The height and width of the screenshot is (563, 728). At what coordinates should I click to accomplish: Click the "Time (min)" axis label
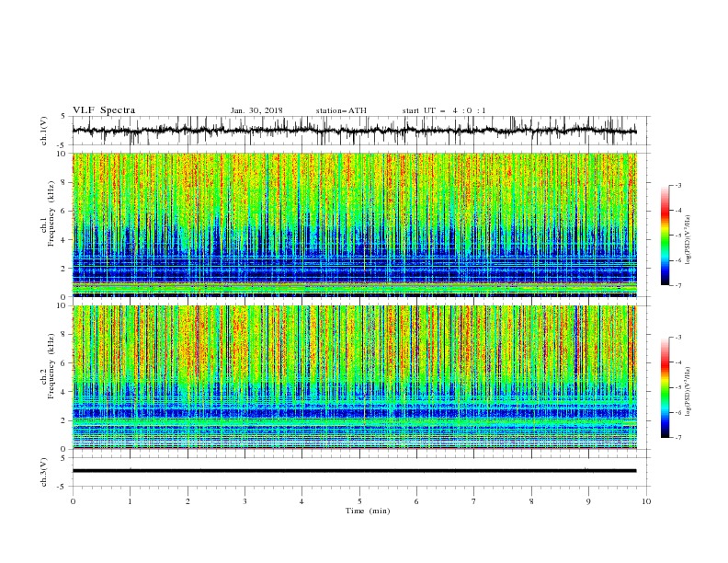pyautogui.click(x=368, y=511)
